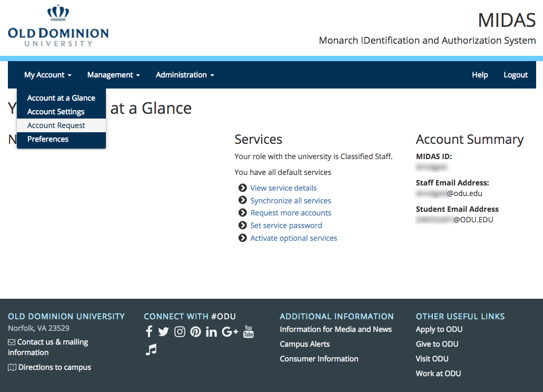This screenshot has width=543, height=392.
Task: Click the music note icon
Action: point(151,349)
